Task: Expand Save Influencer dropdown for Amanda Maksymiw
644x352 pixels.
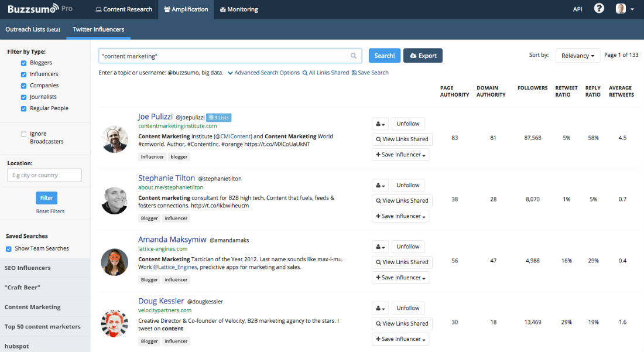Action: pos(400,278)
